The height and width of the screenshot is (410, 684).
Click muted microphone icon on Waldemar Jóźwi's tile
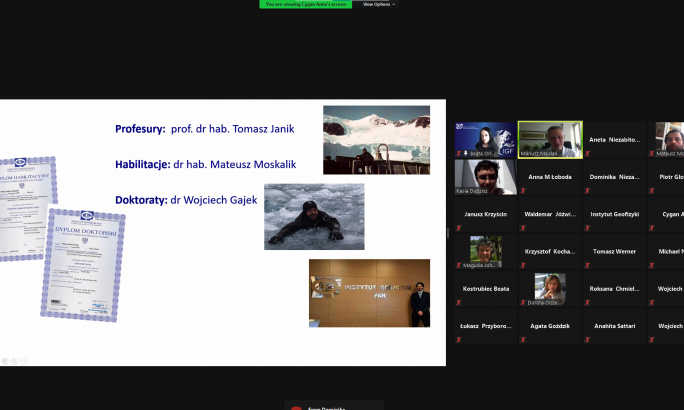(x=523, y=228)
